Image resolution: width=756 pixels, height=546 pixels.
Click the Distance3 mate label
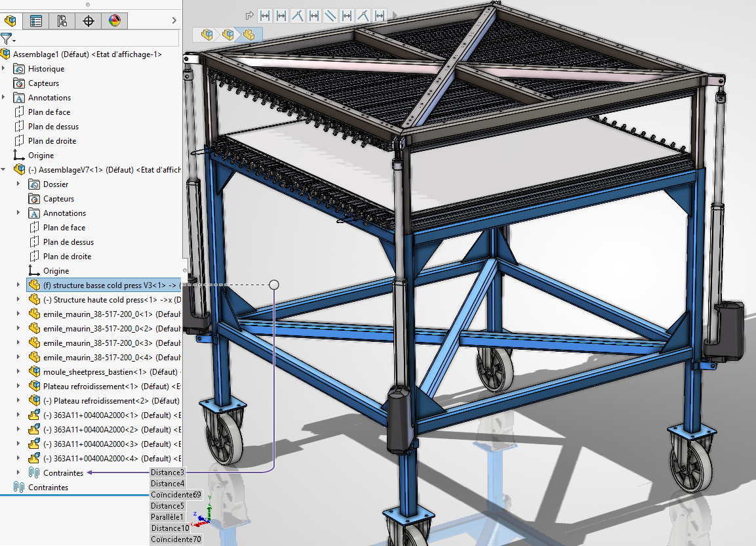(167, 472)
